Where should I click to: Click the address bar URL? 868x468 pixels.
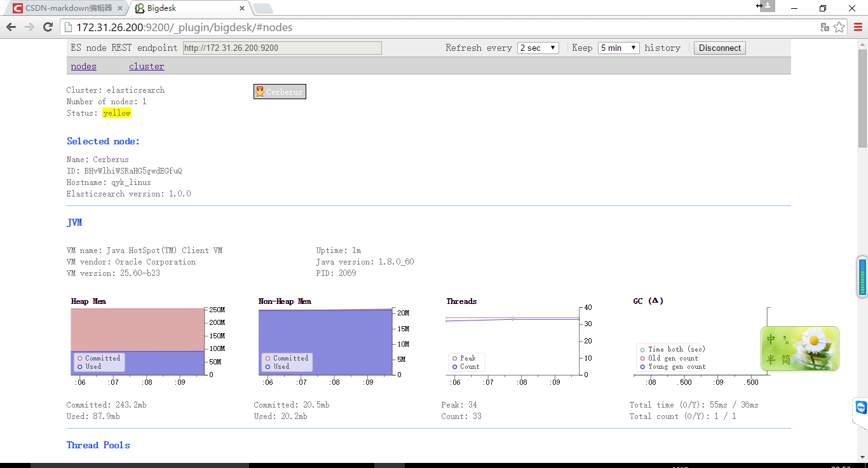[184, 27]
